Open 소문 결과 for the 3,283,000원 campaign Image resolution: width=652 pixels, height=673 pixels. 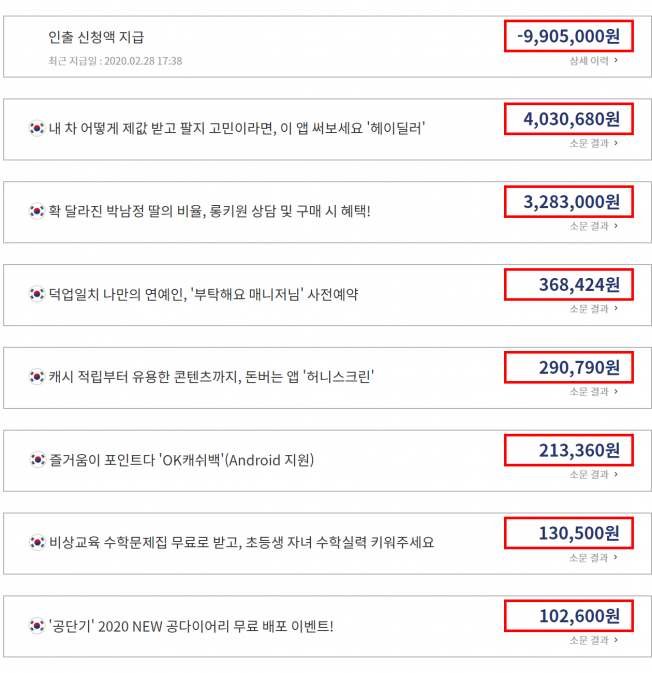point(594,226)
